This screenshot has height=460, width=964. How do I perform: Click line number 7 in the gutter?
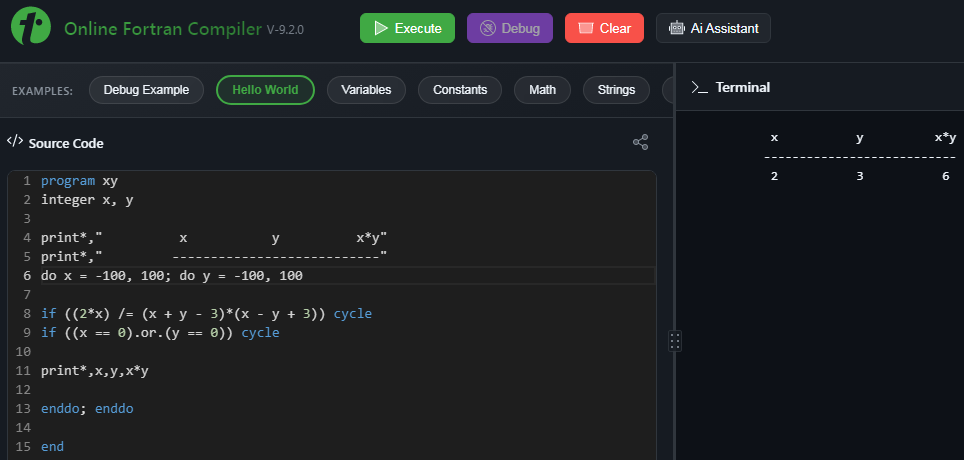click(x=26, y=295)
